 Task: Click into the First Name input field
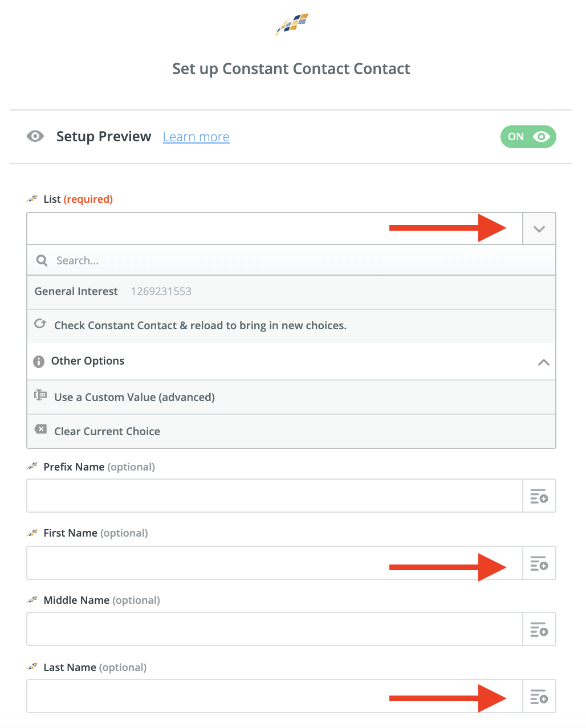pos(275,563)
